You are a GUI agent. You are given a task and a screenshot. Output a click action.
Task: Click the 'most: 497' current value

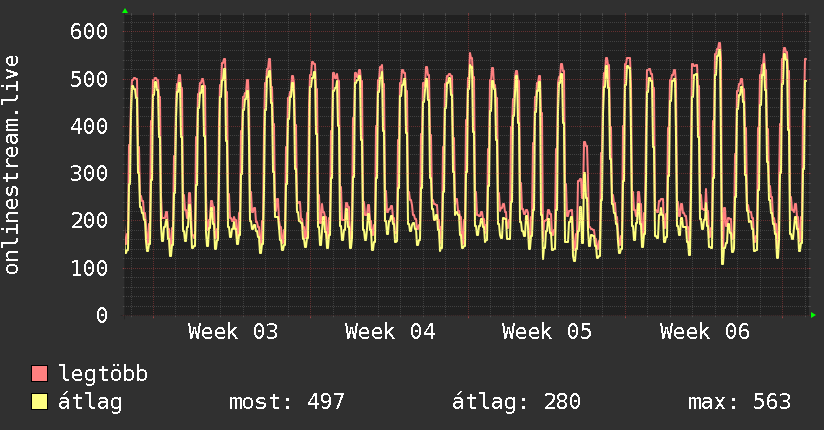click(x=286, y=402)
